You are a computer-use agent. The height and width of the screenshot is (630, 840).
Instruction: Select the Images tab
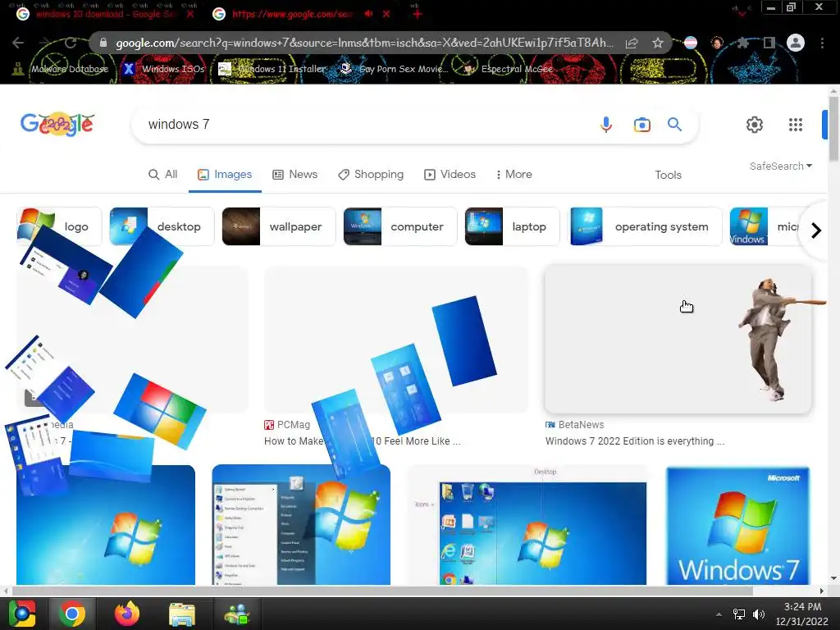[225, 175]
